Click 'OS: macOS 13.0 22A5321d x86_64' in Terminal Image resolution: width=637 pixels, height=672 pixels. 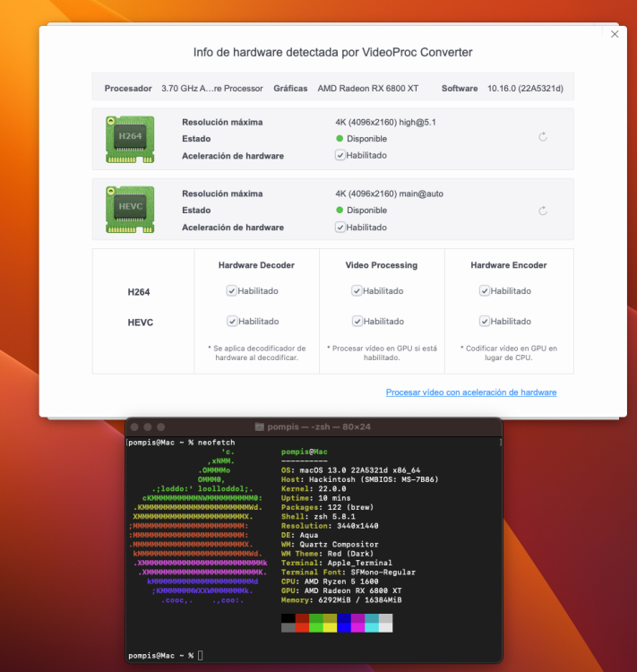[x=350, y=470]
